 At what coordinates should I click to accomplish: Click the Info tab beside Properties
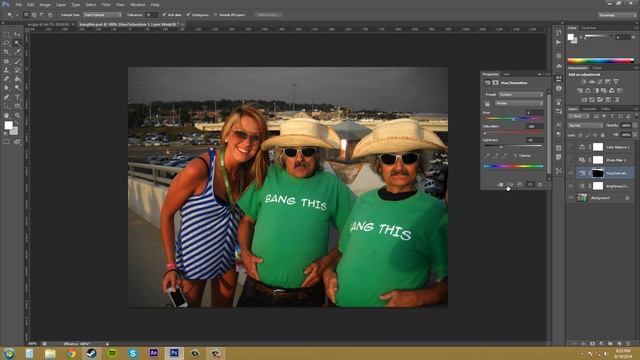coord(507,74)
